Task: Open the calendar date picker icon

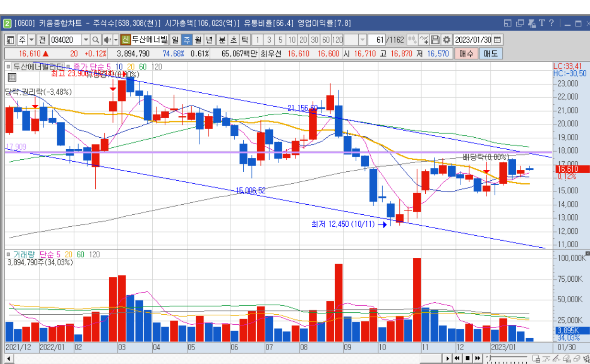Action: point(498,40)
